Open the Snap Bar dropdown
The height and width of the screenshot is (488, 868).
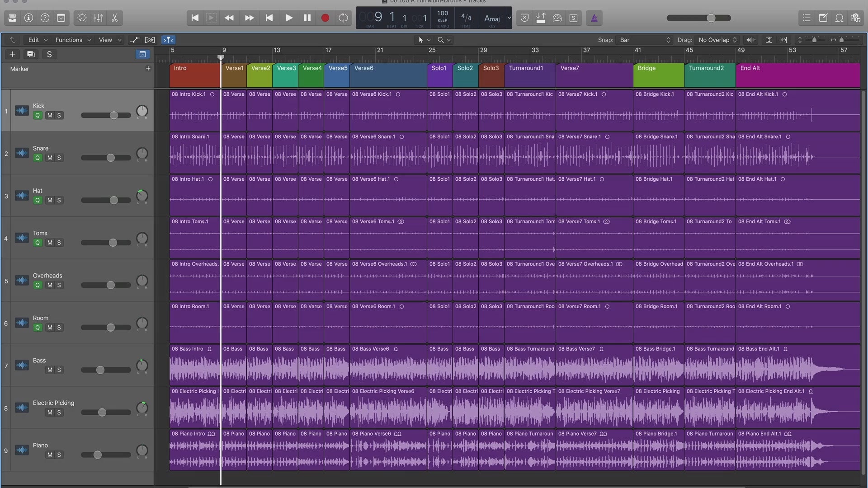click(x=645, y=40)
